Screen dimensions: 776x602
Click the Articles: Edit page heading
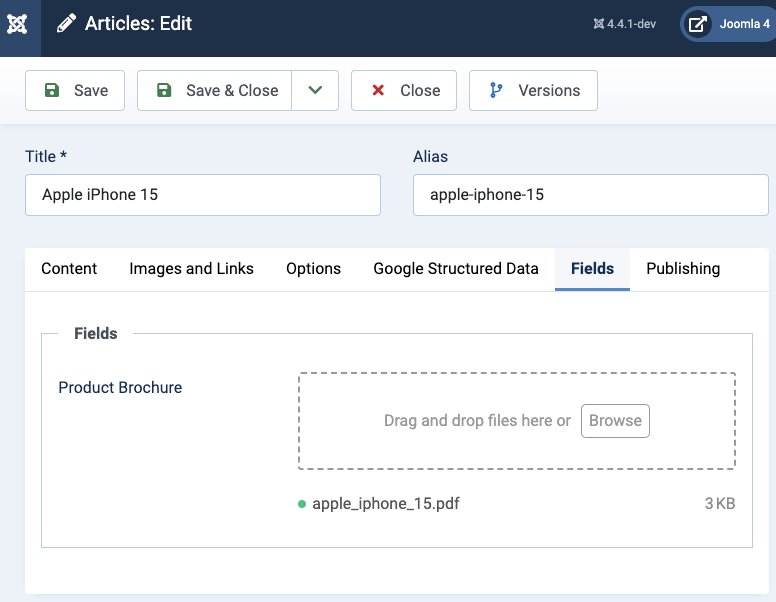[138, 23]
